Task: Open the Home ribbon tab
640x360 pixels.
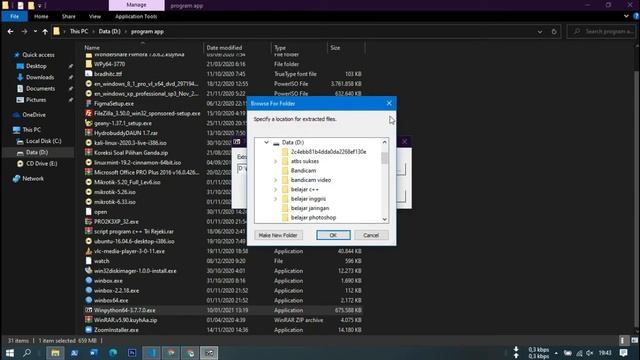Action: point(41,16)
